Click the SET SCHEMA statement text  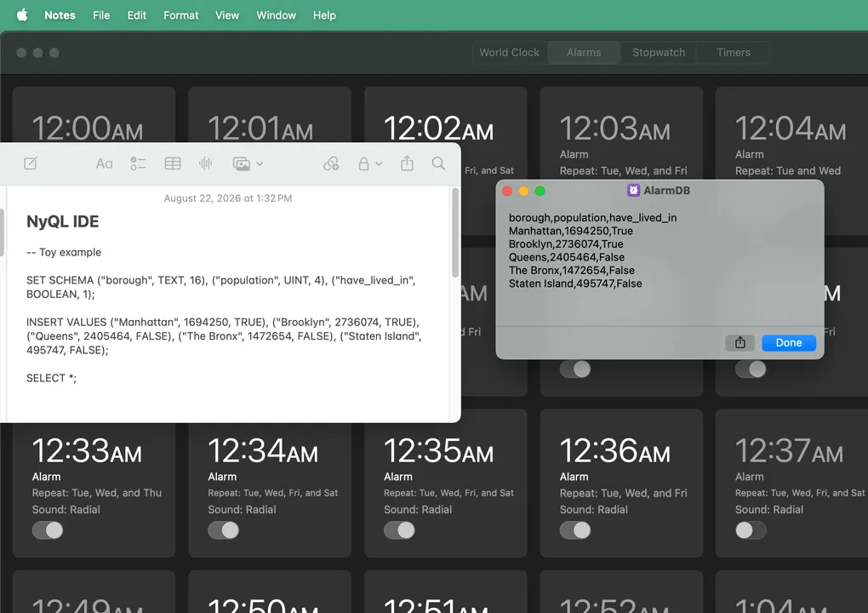[x=221, y=288]
